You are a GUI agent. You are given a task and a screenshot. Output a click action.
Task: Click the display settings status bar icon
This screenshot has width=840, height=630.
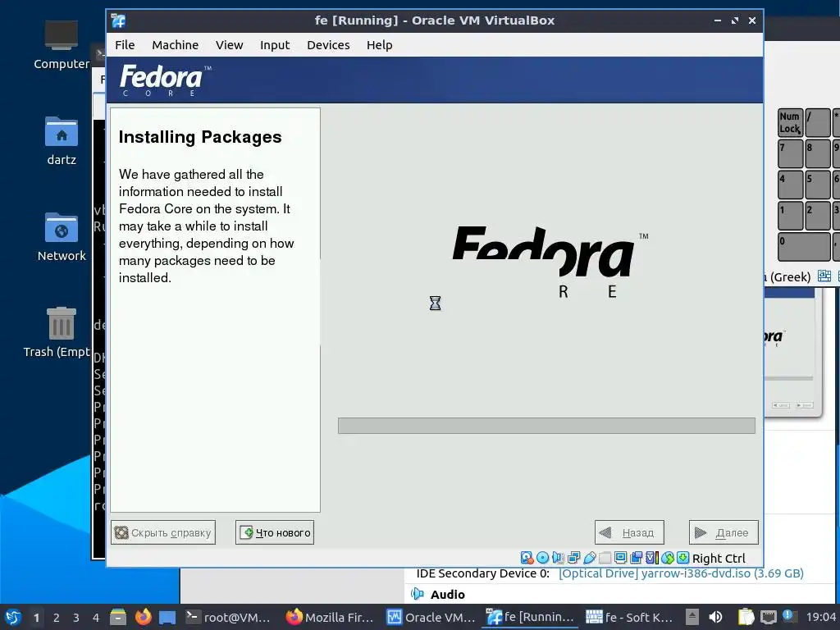click(620, 558)
